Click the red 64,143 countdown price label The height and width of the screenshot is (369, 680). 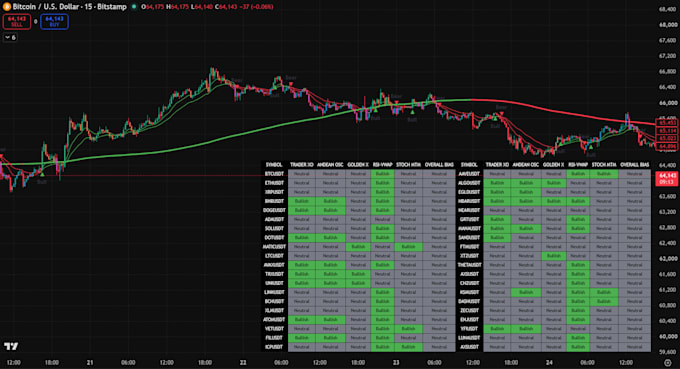pyautogui.click(x=667, y=179)
